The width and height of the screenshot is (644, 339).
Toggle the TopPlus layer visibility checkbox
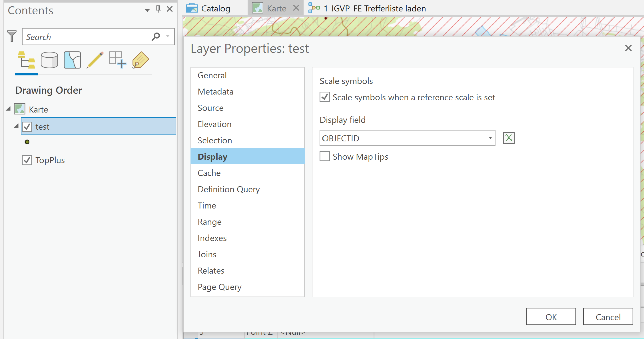click(x=27, y=160)
